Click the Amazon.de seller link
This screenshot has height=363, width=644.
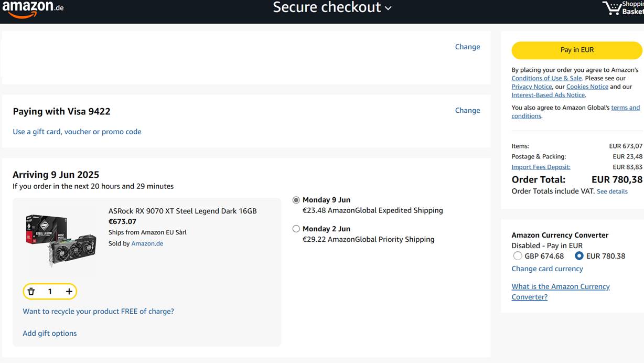(x=147, y=243)
